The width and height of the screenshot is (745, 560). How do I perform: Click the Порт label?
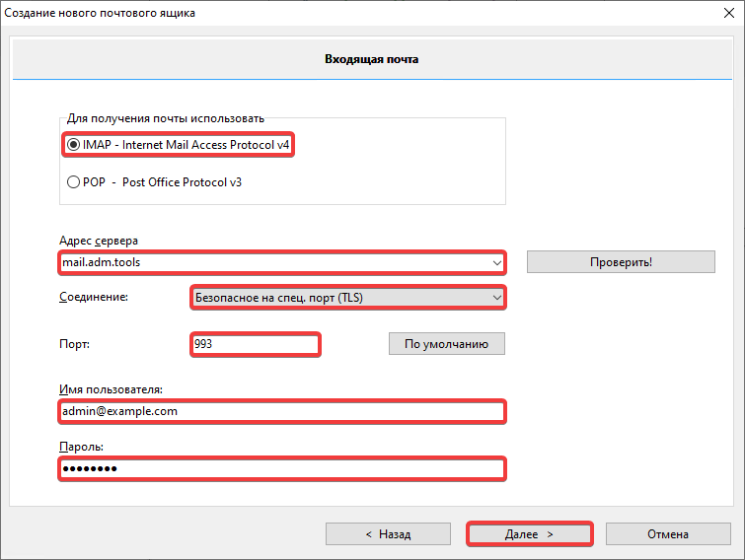(73, 344)
